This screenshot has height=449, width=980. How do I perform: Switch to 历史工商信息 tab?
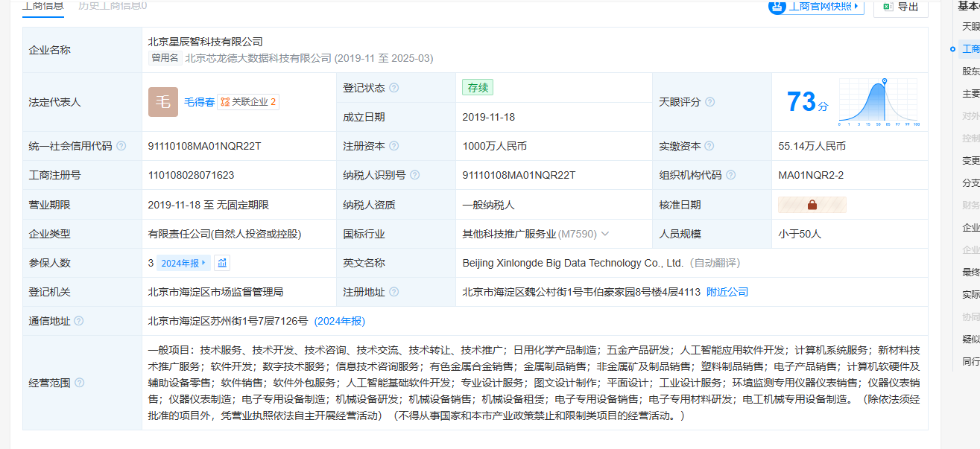113,6
